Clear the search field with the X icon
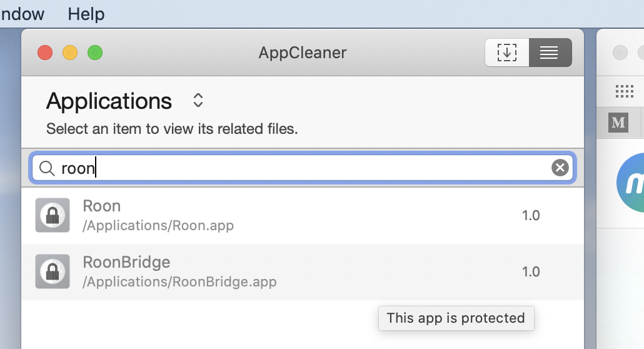Screen dimensions: 644x349 (560, 168)
